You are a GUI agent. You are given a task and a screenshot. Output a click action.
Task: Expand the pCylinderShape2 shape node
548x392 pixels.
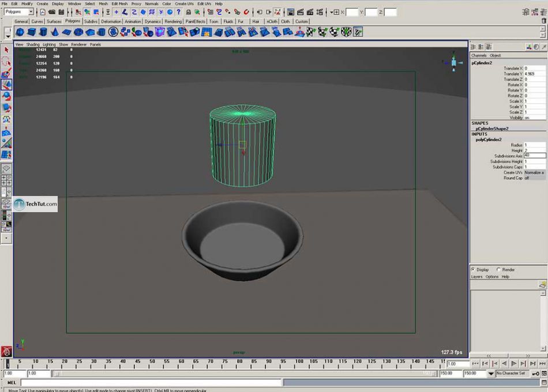[491, 129]
